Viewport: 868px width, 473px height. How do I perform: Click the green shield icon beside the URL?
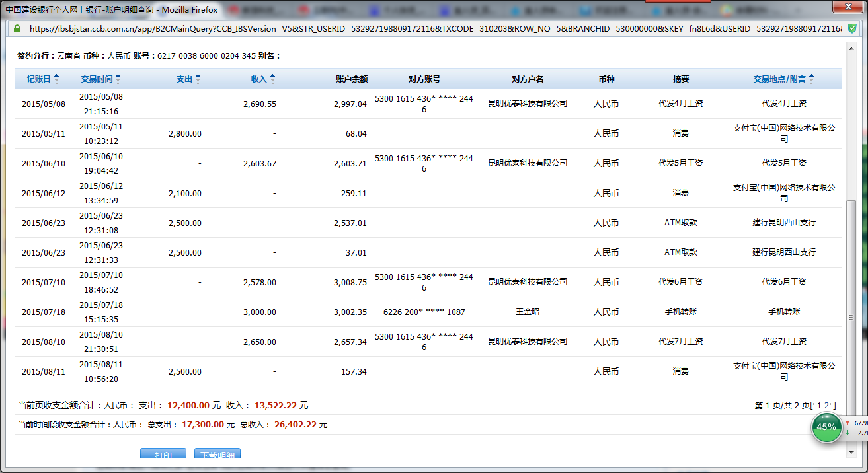click(852, 28)
